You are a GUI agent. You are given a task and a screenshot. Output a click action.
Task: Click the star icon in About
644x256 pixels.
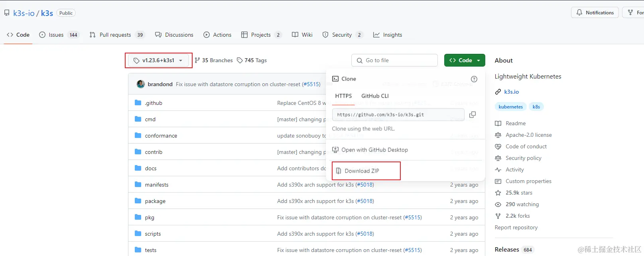click(498, 193)
